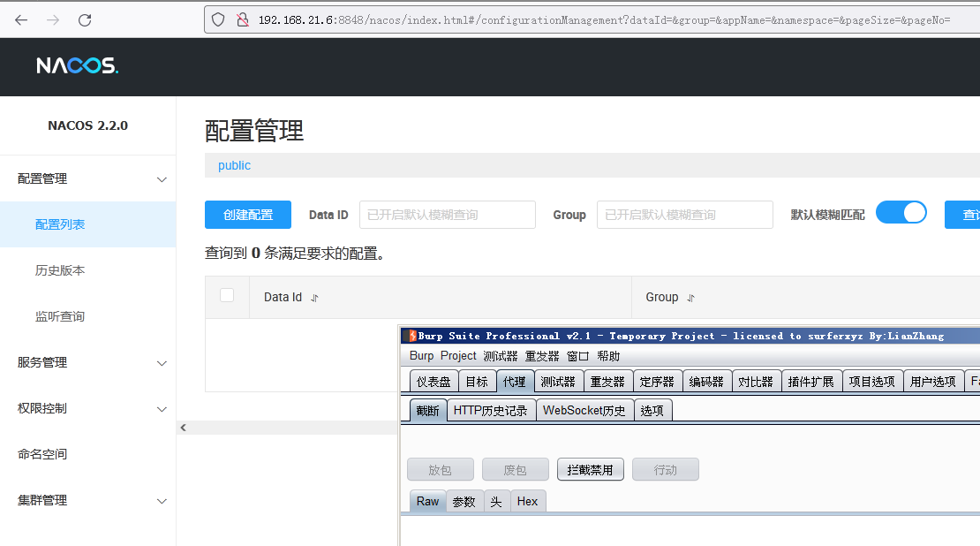
Task: Select the public namespace link
Action: tap(234, 166)
